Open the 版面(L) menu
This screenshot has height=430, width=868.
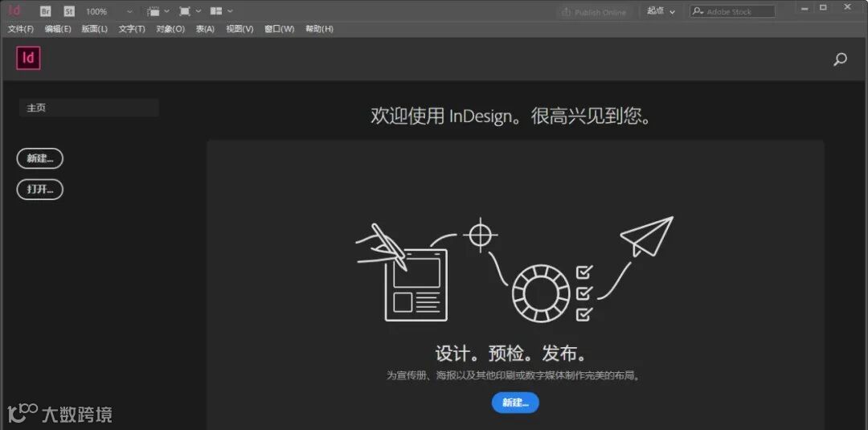[x=95, y=29]
